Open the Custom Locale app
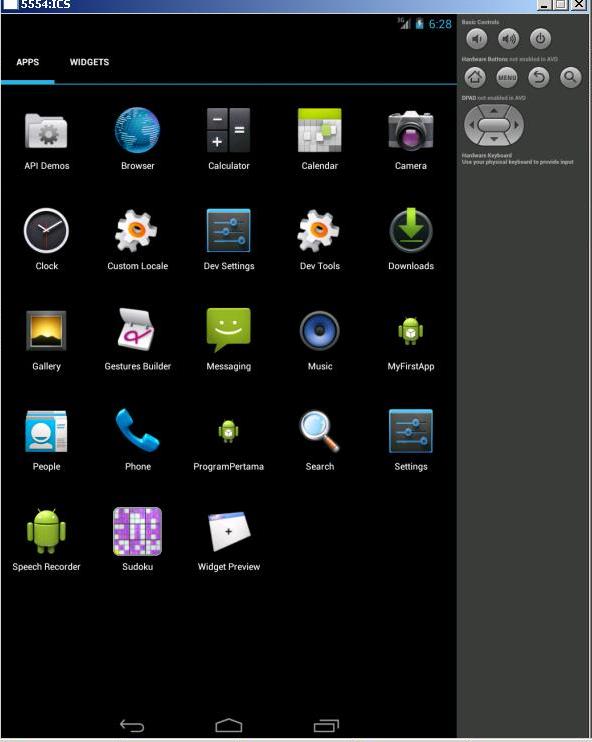The image size is (592, 742). click(137, 239)
